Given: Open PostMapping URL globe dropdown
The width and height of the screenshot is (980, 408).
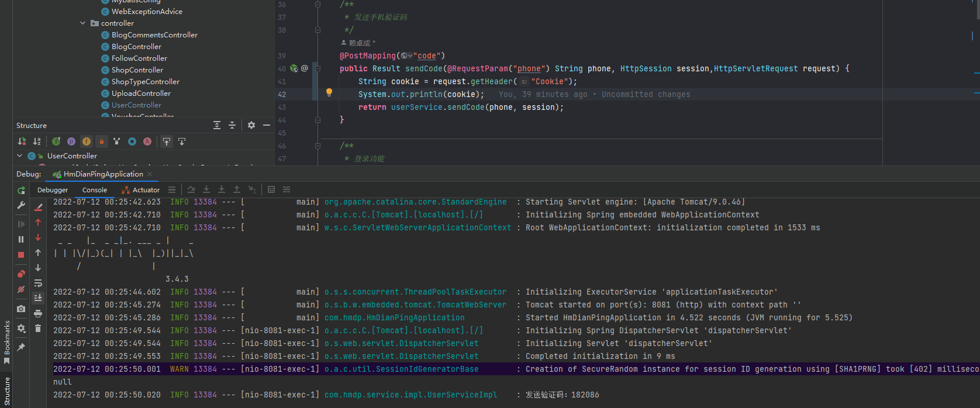Looking at the screenshot, I should [406, 56].
